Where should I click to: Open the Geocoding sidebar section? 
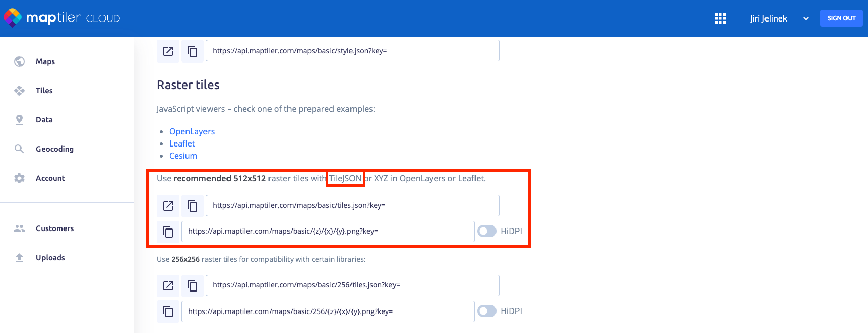tap(54, 149)
